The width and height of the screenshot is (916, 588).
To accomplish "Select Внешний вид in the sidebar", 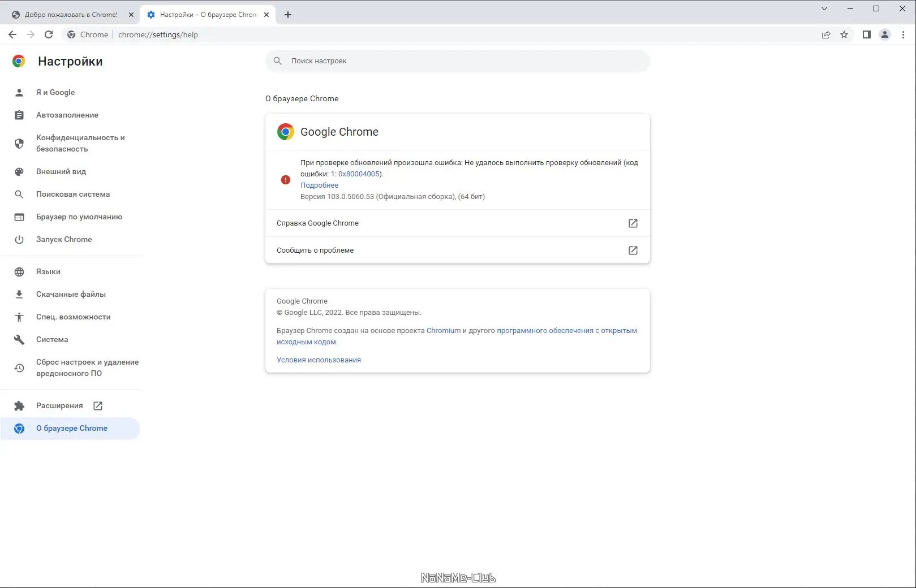I will (61, 171).
